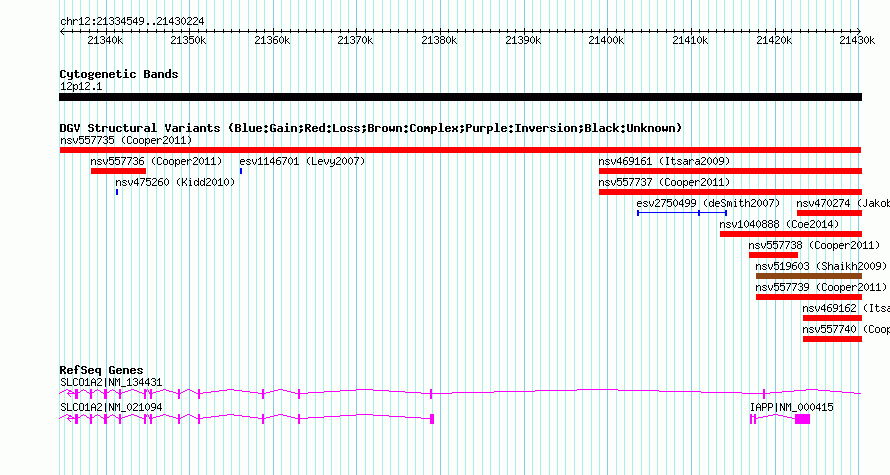Screen dimensions: 890x475
Task: Click the nsv469162 variant label
Action: pyautogui.click(x=846, y=308)
